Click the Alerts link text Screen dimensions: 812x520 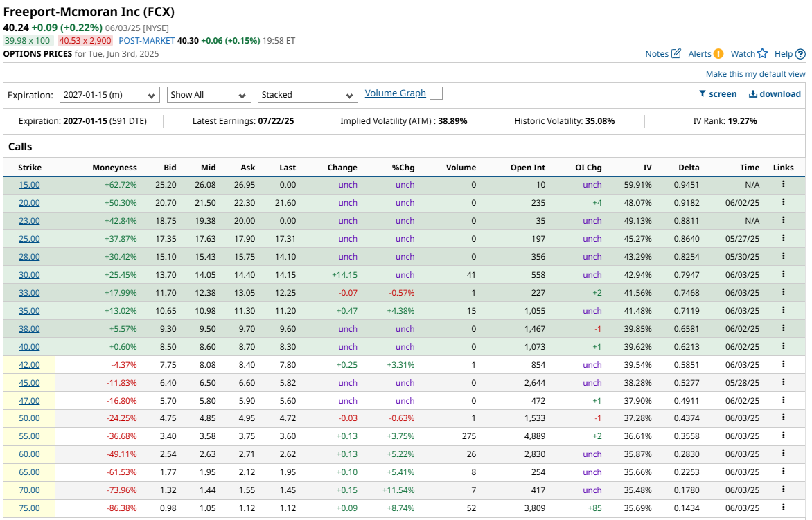tap(700, 54)
